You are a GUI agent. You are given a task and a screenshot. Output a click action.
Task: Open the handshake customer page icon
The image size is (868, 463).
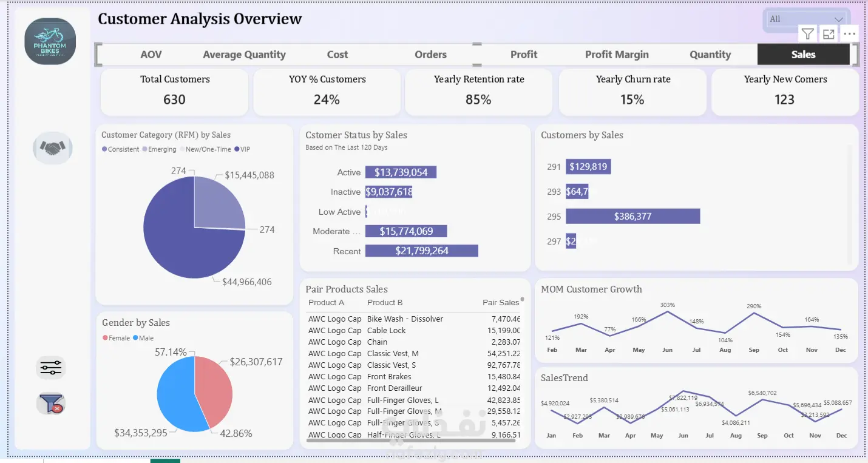coord(52,148)
